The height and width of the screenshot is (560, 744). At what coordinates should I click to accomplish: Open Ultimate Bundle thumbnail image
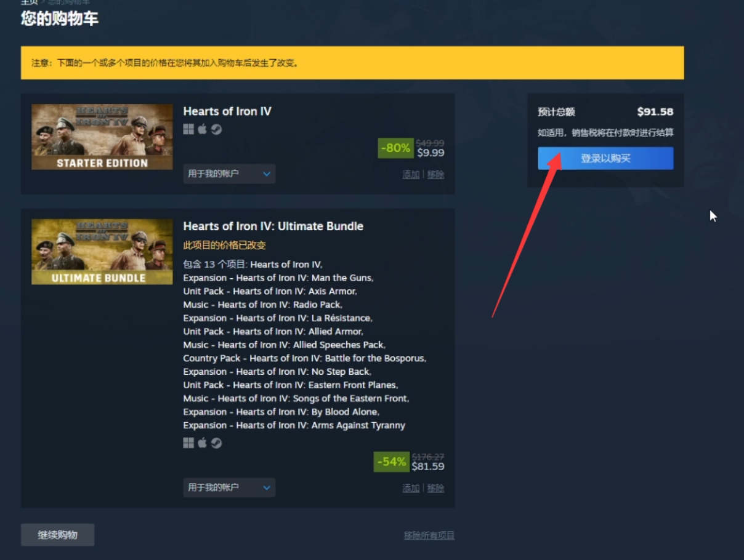(x=102, y=252)
